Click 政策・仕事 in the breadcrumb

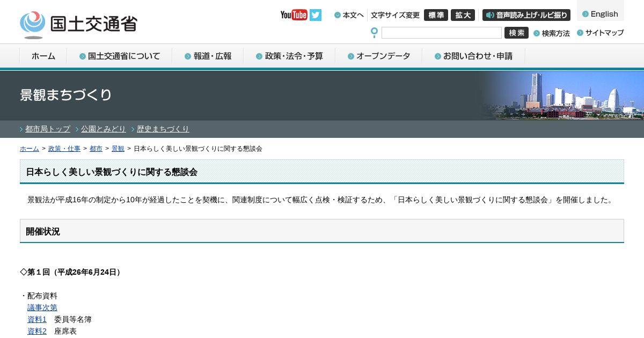[64, 149]
